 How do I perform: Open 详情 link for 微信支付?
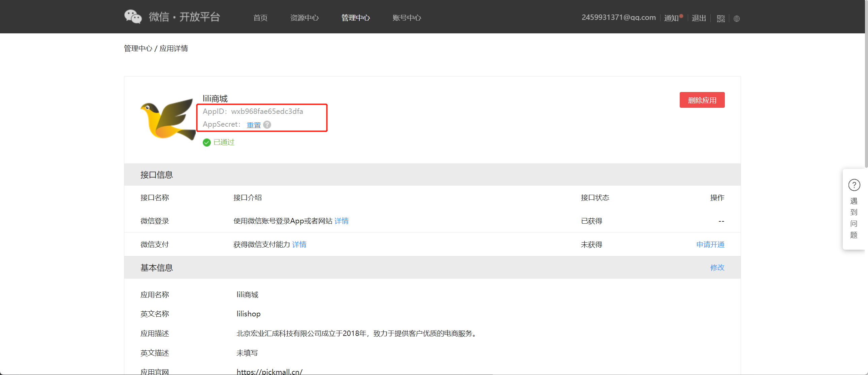[x=299, y=245]
